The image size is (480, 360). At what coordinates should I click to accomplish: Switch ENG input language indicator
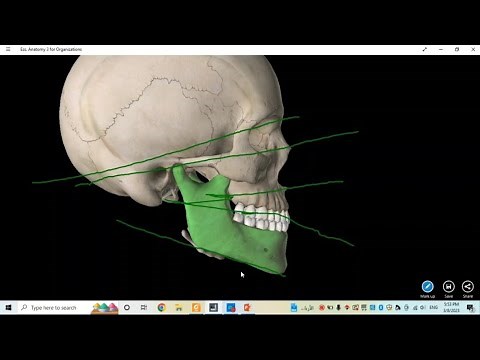click(433, 307)
